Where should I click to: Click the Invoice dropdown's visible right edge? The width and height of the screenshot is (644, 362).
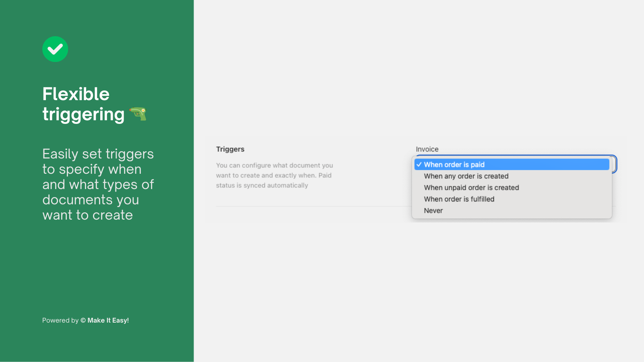(614, 164)
